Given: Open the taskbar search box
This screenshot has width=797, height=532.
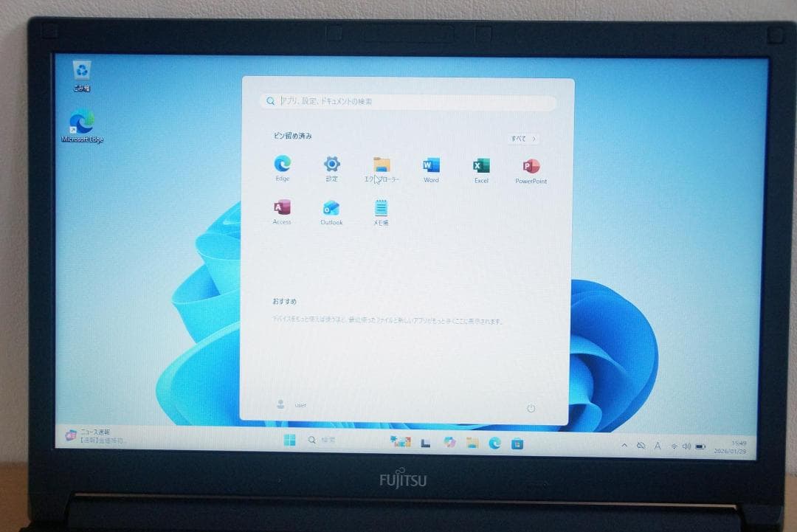Looking at the screenshot, I should 323,441.
